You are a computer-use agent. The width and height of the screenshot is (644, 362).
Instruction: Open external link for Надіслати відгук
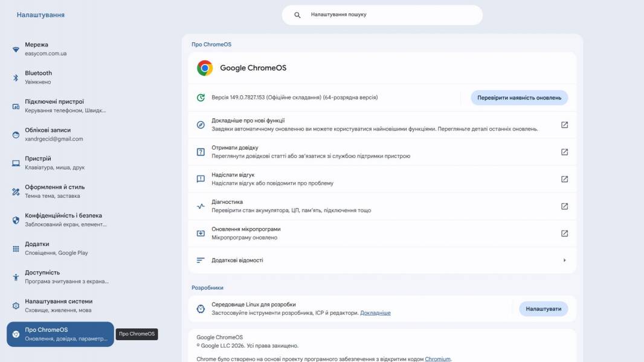click(564, 179)
